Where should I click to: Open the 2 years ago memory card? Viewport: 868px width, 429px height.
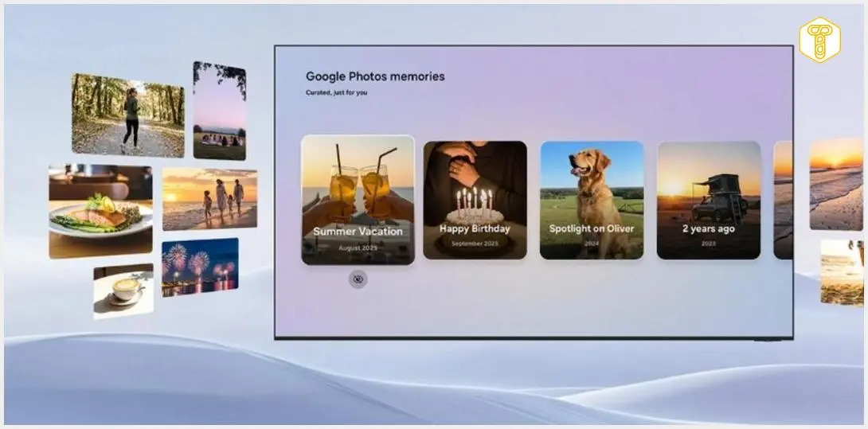pos(709,200)
